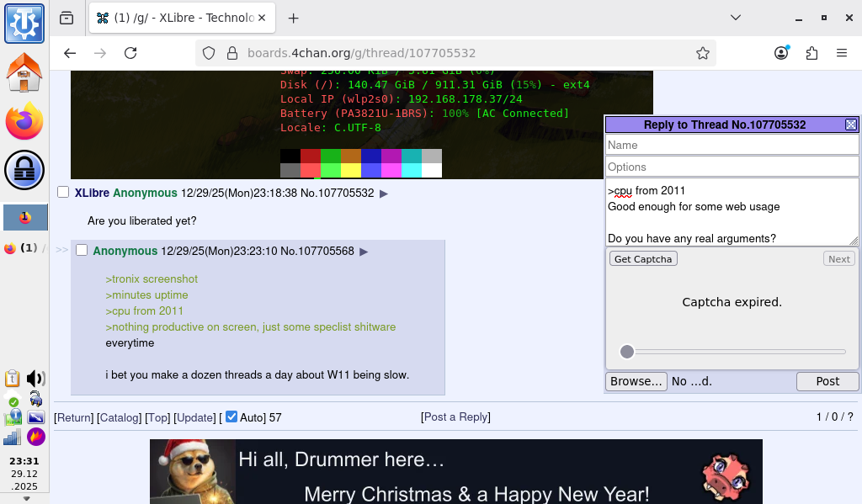The width and height of the screenshot is (862, 504).
Task: Jump to [Top] link
Action: tap(157, 417)
